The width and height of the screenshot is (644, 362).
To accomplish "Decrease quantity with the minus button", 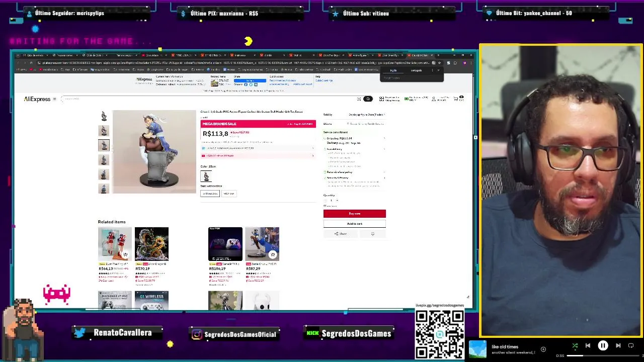I will pos(326,200).
